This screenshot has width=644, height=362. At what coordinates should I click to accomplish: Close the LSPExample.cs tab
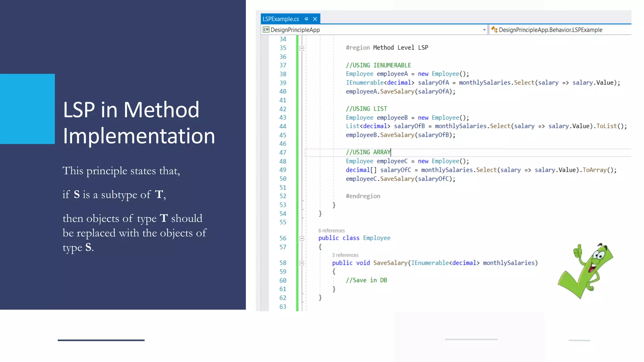coord(315,19)
